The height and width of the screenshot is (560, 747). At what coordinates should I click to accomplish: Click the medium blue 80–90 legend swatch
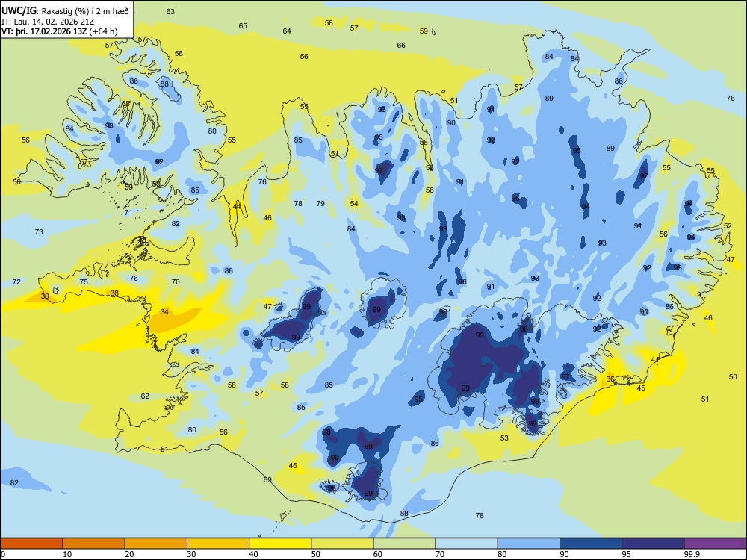[529, 544]
